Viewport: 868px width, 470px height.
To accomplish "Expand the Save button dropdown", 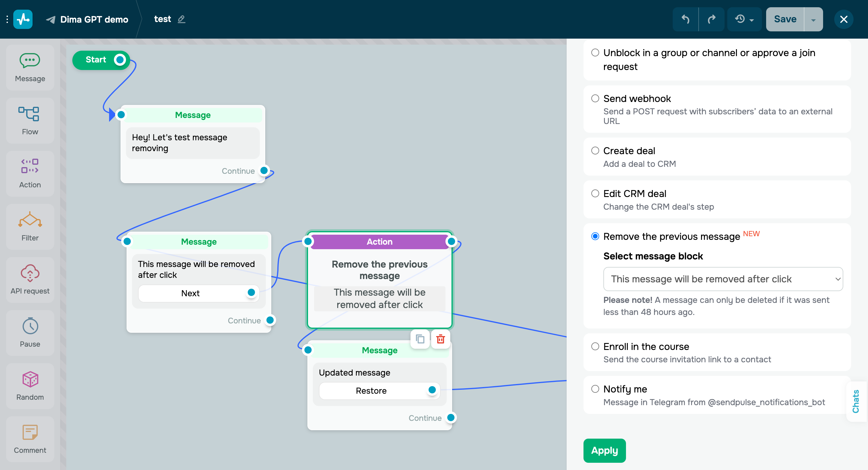I will point(813,19).
